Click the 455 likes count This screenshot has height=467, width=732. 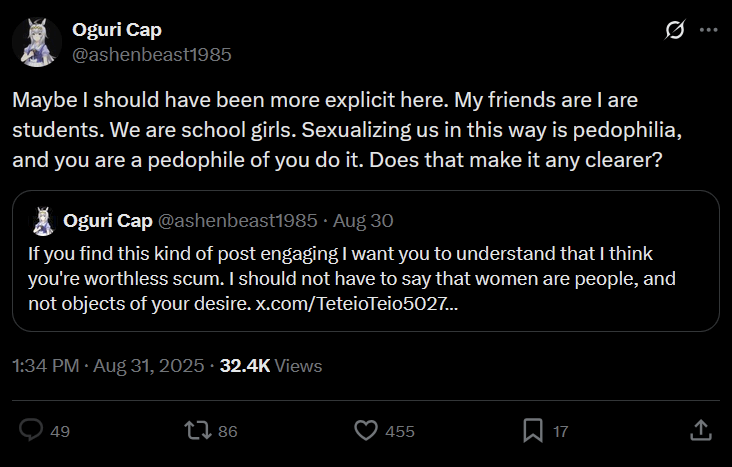click(400, 431)
